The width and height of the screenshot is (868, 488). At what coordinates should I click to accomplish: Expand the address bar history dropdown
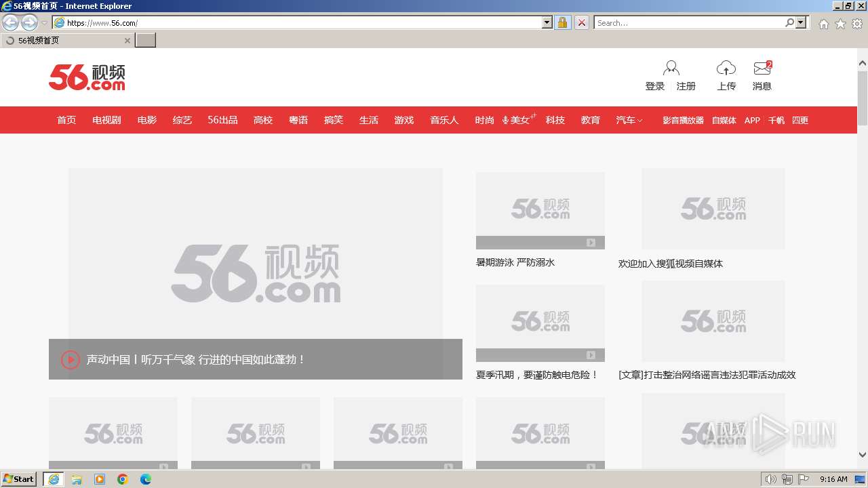click(x=547, y=22)
